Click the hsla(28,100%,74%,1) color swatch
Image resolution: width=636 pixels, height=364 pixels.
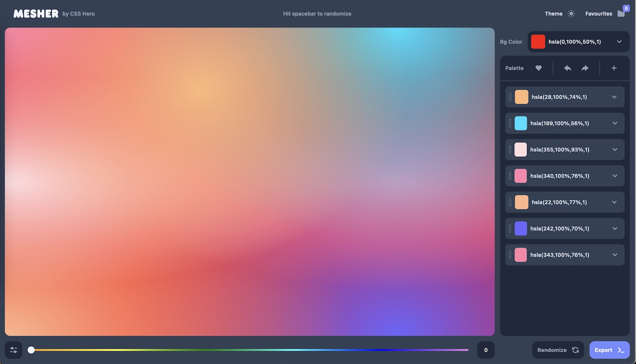pos(522,97)
